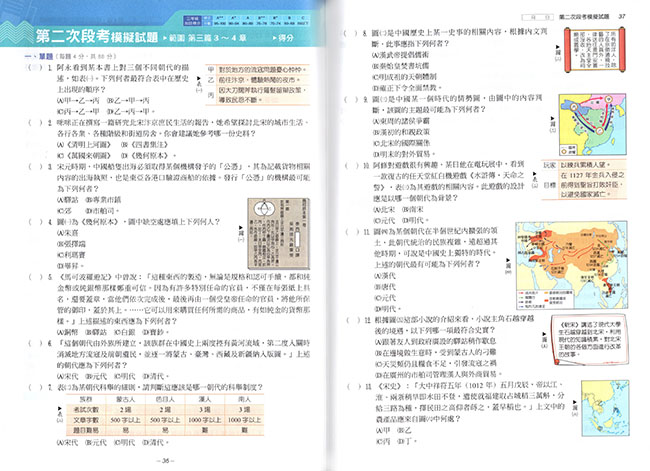Click row 乙 in the table beside question 1
650x471 pixels.
point(258,80)
